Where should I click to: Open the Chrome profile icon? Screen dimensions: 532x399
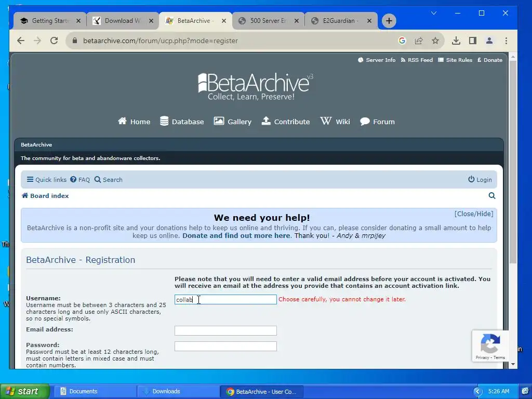coord(489,41)
